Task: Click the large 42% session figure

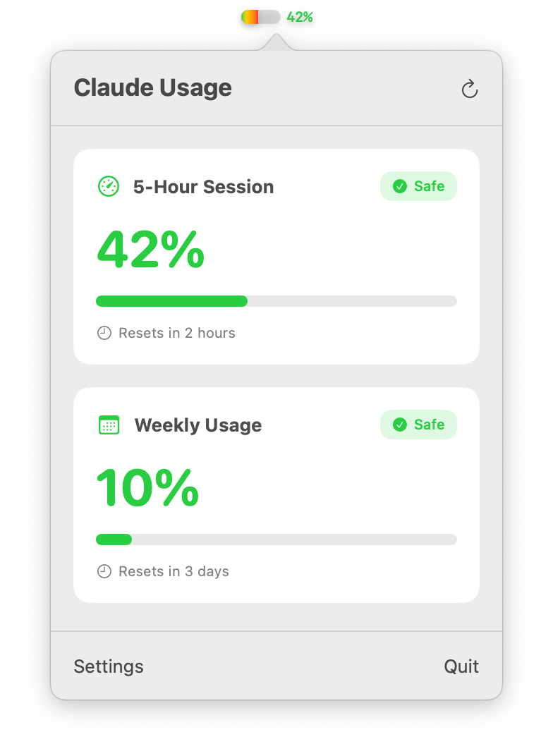Action: tap(151, 249)
